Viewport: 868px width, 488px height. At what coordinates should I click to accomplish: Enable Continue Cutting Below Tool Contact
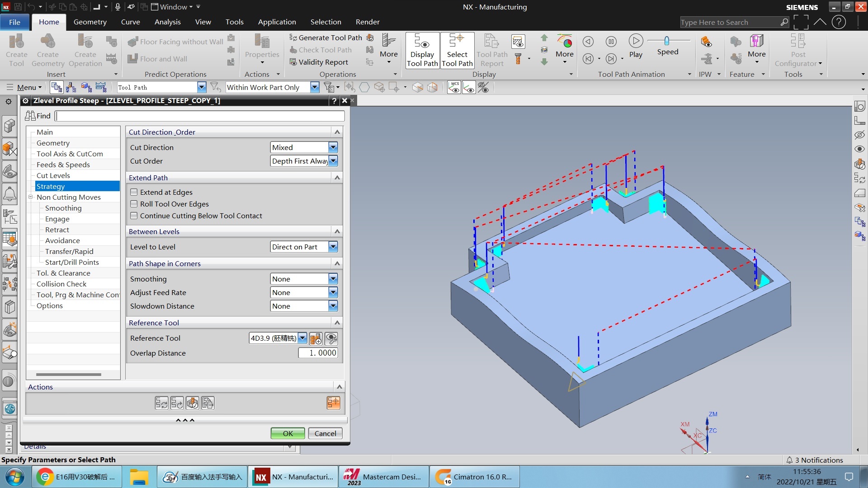click(134, 216)
